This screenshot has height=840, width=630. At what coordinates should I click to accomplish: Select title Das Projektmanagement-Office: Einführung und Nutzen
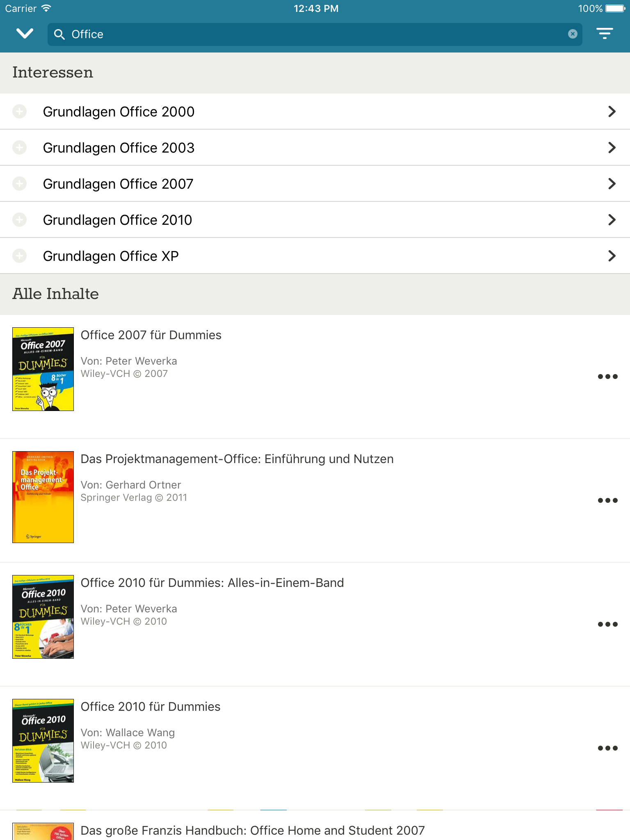237,459
